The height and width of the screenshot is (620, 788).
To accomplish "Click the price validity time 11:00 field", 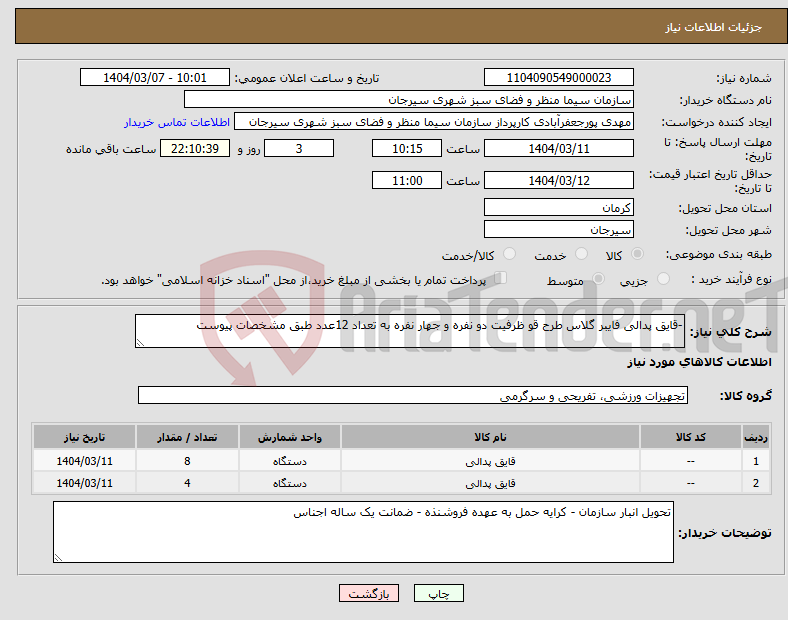I will click(407, 180).
